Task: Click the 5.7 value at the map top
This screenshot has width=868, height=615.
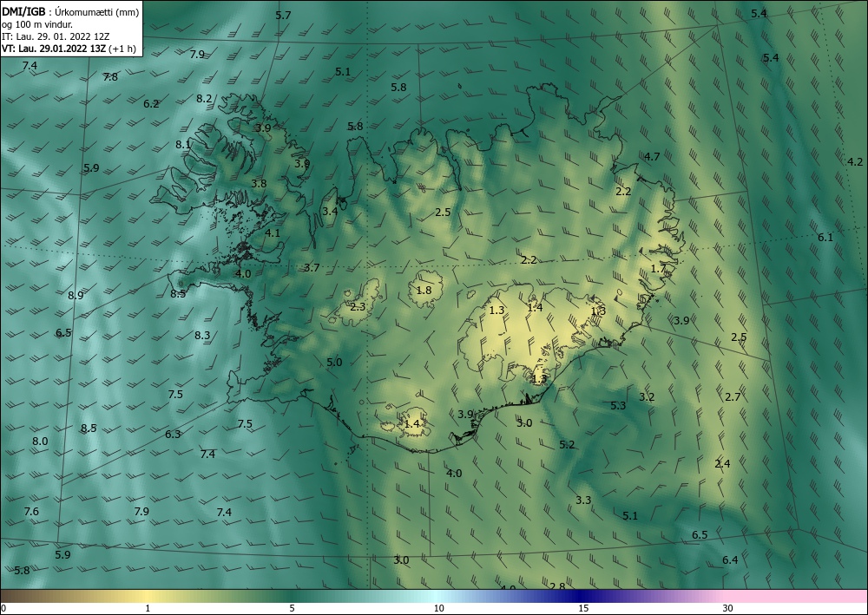Action: (284, 15)
